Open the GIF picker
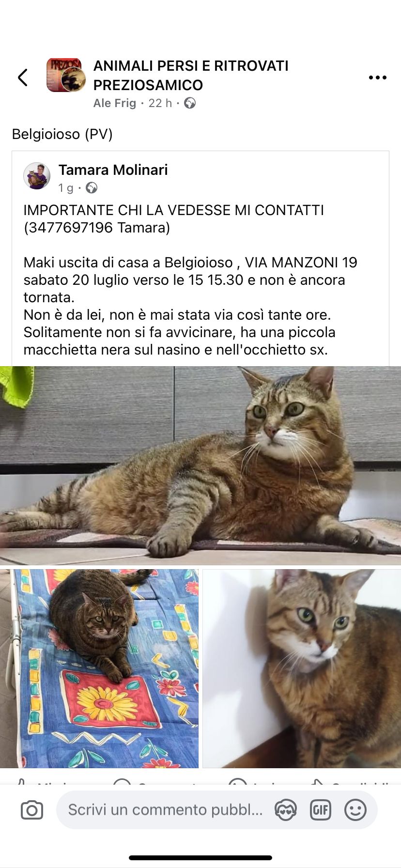 pos(320,810)
